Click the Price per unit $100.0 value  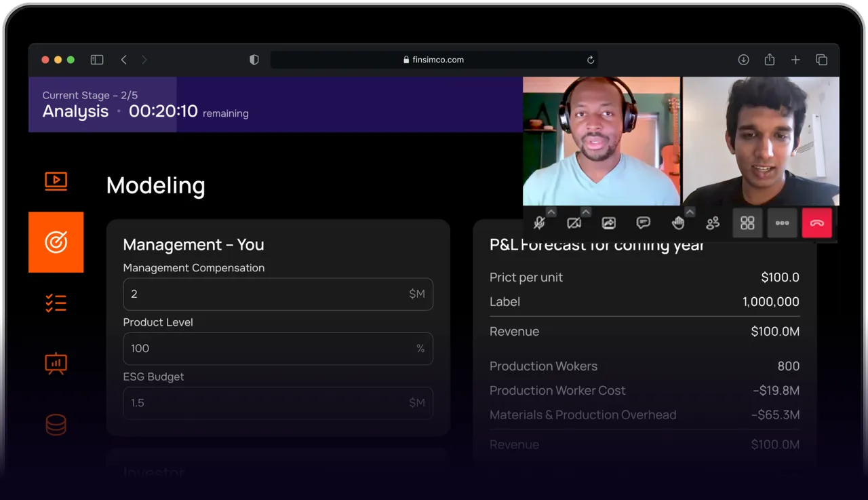781,277
